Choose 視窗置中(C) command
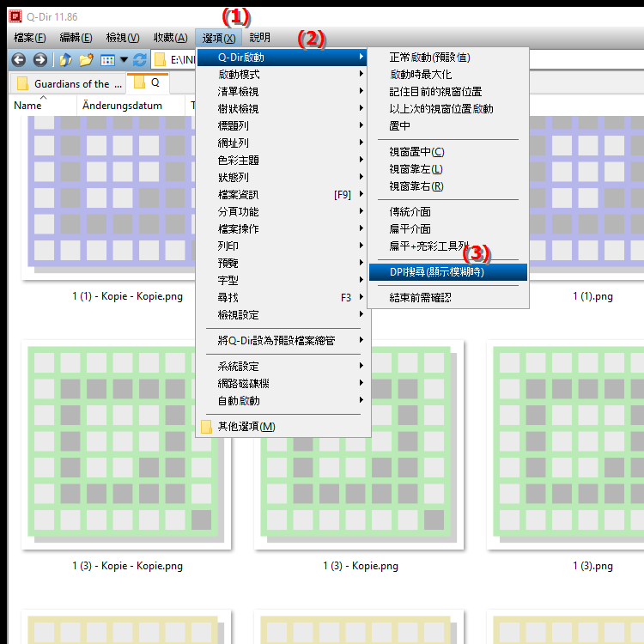Viewport: 644px width, 644px height. [x=447, y=152]
